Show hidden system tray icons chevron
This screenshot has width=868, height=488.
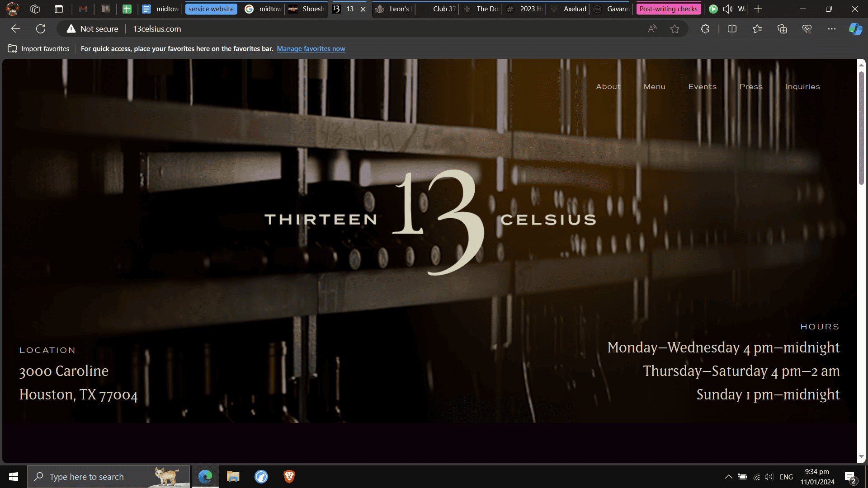(728, 477)
